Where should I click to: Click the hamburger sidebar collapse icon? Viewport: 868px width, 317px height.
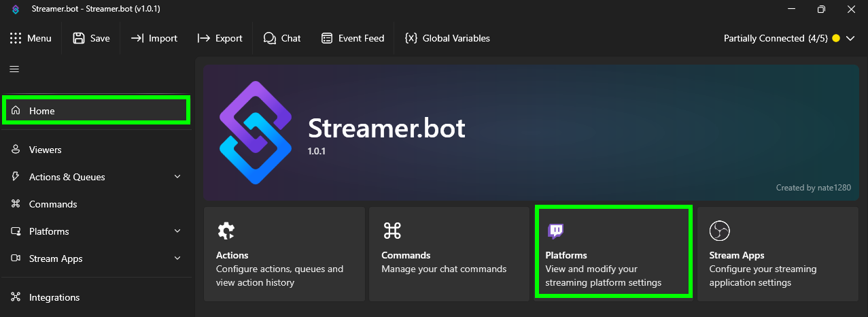[14, 69]
